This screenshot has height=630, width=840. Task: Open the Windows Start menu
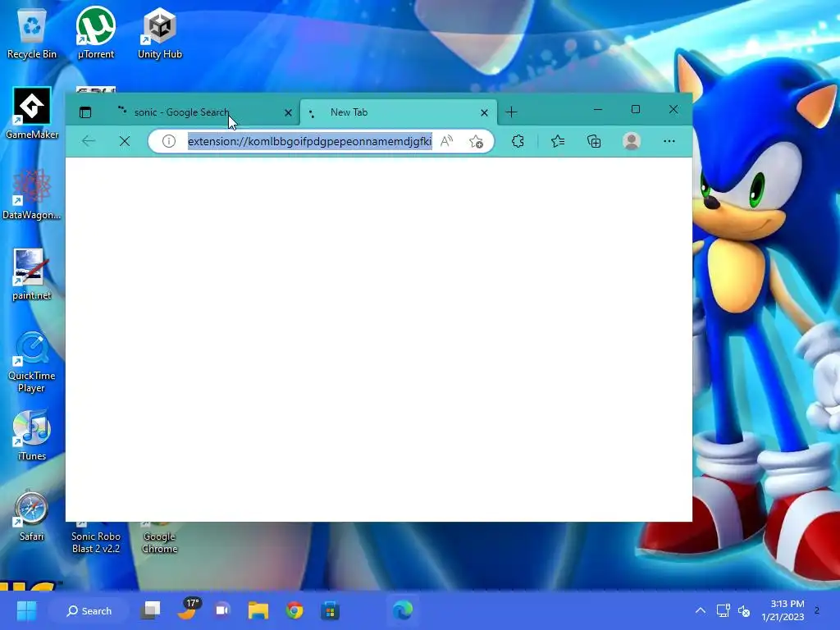tap(26, 610)
